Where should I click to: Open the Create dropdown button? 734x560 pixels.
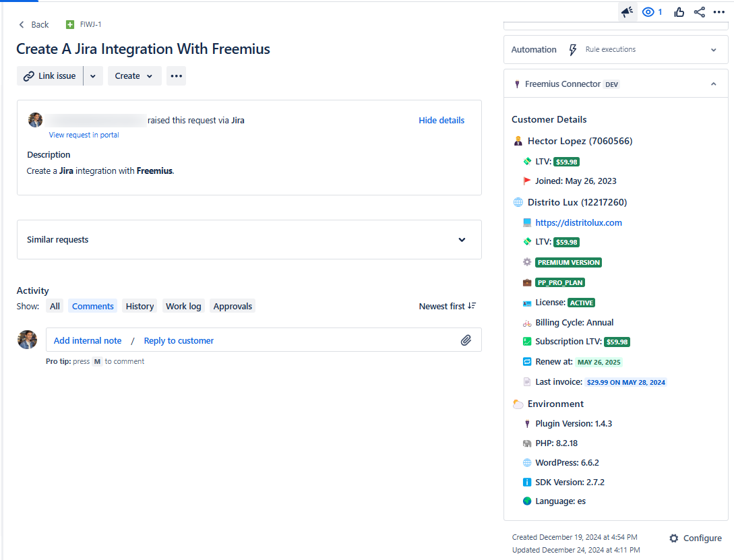coord(134,76)
